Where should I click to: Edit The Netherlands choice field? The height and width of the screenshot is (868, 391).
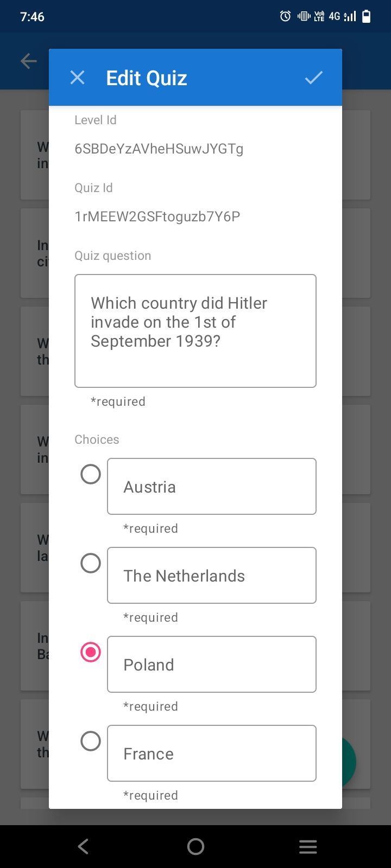pos(212,576)
